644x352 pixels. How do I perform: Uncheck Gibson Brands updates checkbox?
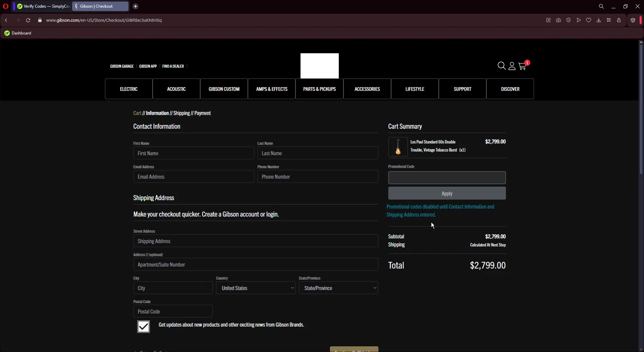click(x=143, y=327)
